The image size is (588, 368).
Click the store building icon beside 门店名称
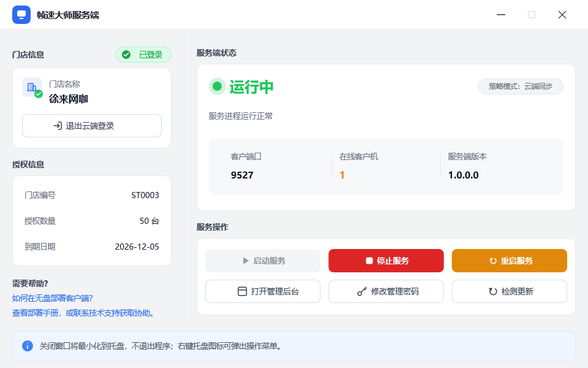(32, 88)
